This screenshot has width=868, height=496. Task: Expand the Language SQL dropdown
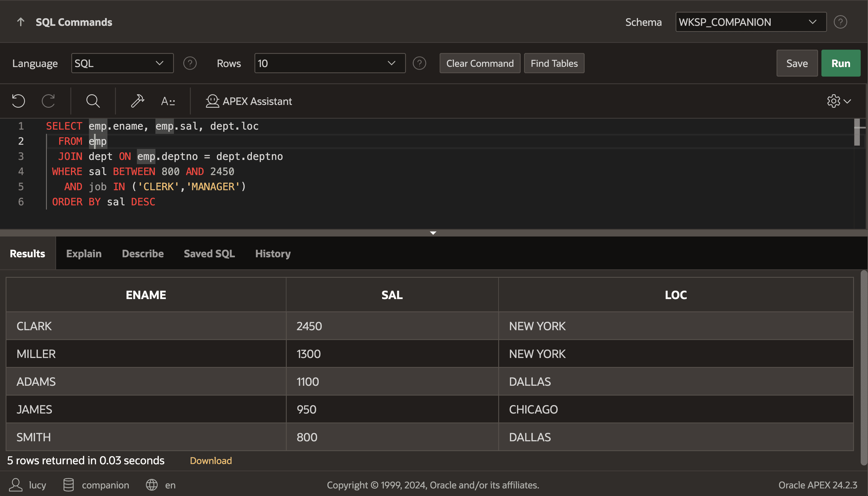pyautogui.click(x=122, y=63)
